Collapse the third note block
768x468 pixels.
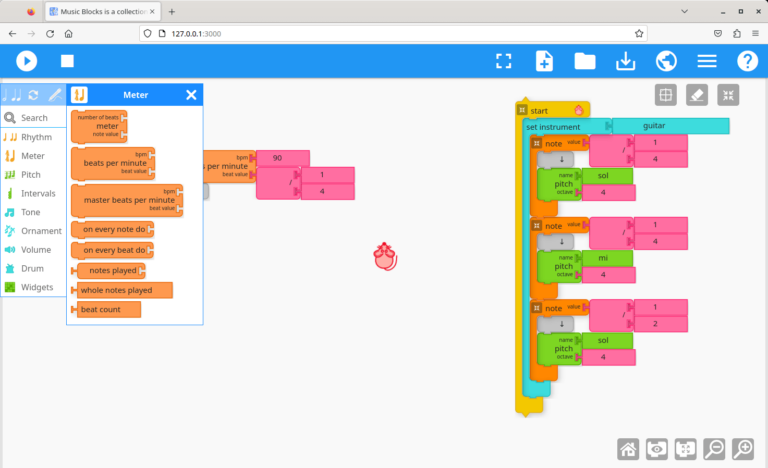537,308
